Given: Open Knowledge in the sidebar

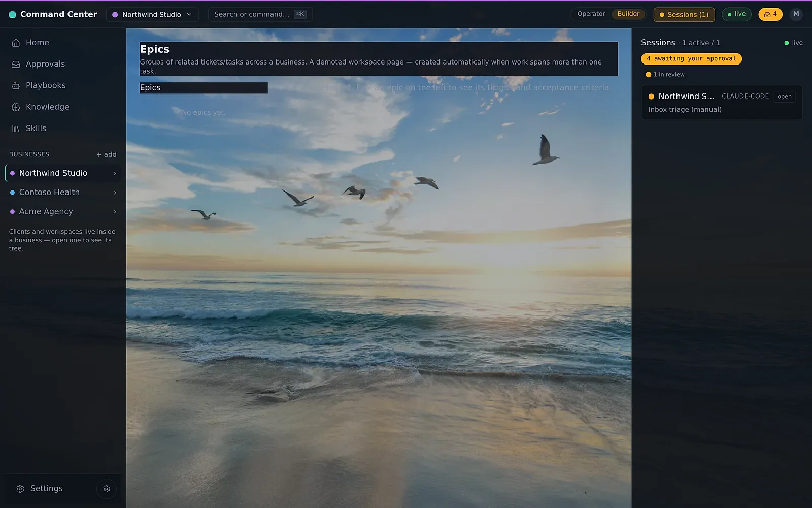Looking at the screenshot, I should coord(63,107).
